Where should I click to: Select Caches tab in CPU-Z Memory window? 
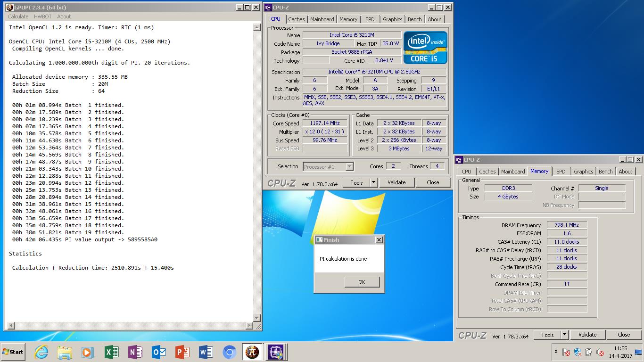click(487, 172)
